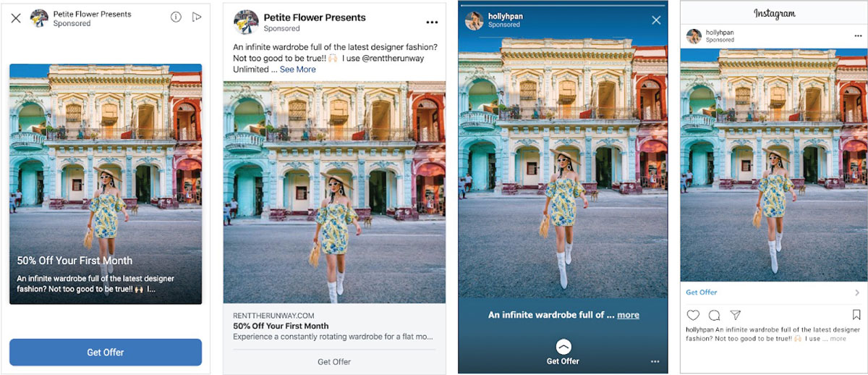Image resolution: width=868 pixels, height=375 pixels.
Task: Open three-dot options on story ad bottom
Action: [655, 361]
